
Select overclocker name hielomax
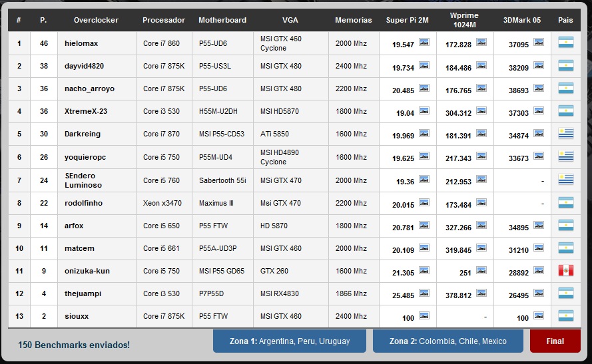pos(81,43)
